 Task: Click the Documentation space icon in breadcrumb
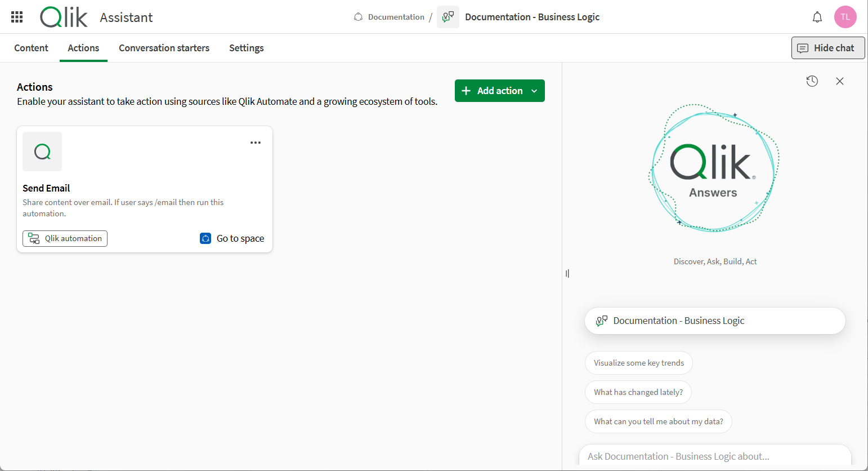click(x=358, y=17)
